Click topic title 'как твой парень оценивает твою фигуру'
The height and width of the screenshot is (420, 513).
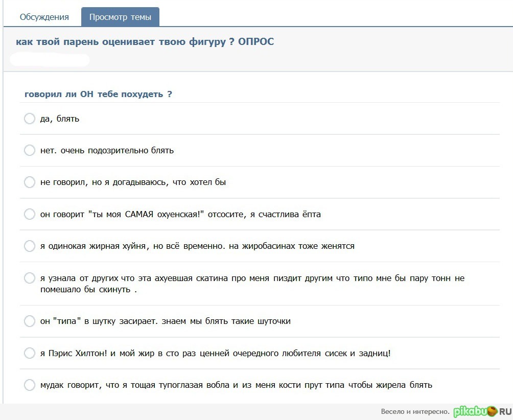tap(145, 42)
